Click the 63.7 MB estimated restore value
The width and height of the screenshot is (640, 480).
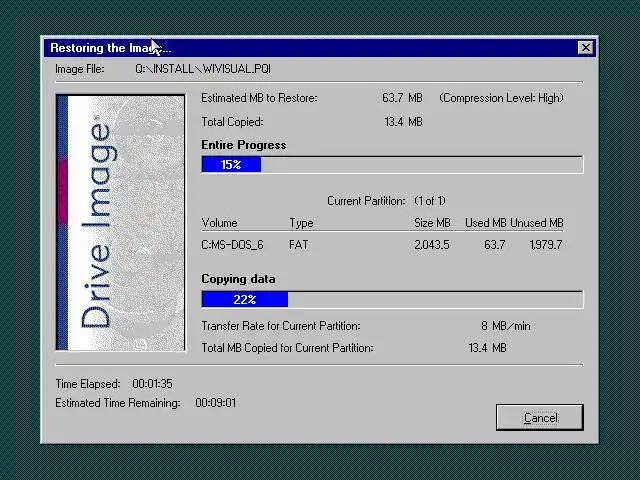(402, 98)
